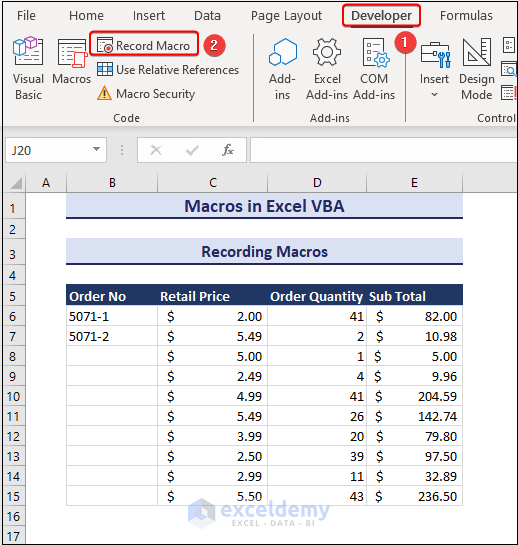Image resolution: width=518 pixels, height=545 pixels.
Task: Select the 204.59 sub total cell
Action: click(x=414, y=396)
